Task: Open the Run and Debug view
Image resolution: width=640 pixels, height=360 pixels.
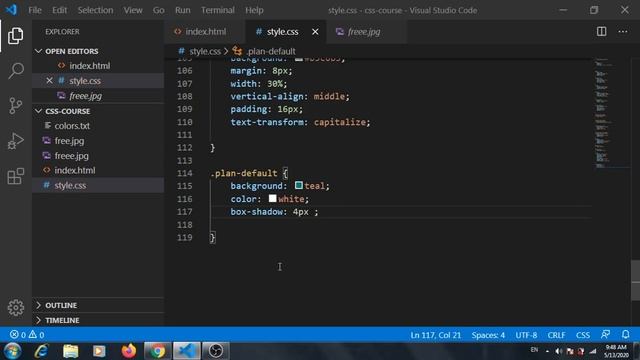Action: [16, 141]
